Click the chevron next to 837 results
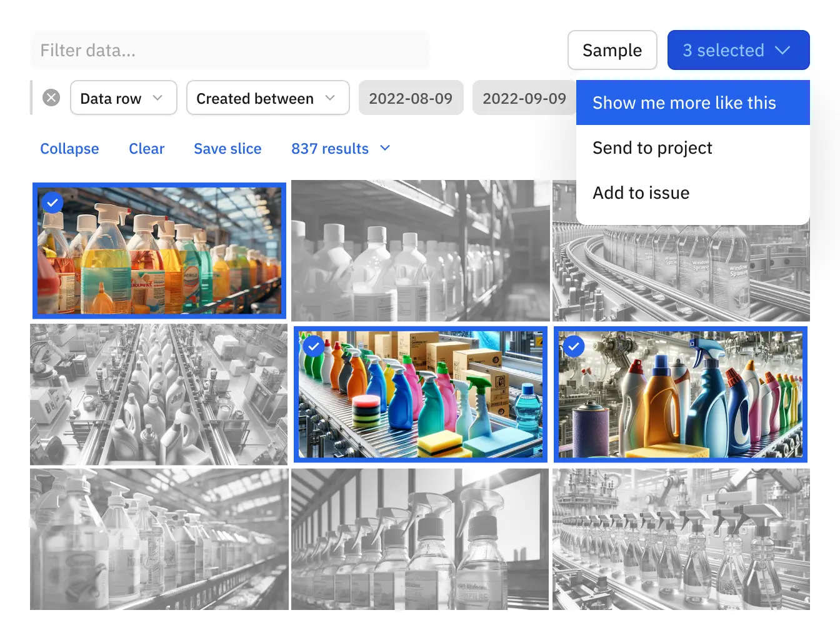Viewport: 840px width, 640px height. [x=384, y=149]
